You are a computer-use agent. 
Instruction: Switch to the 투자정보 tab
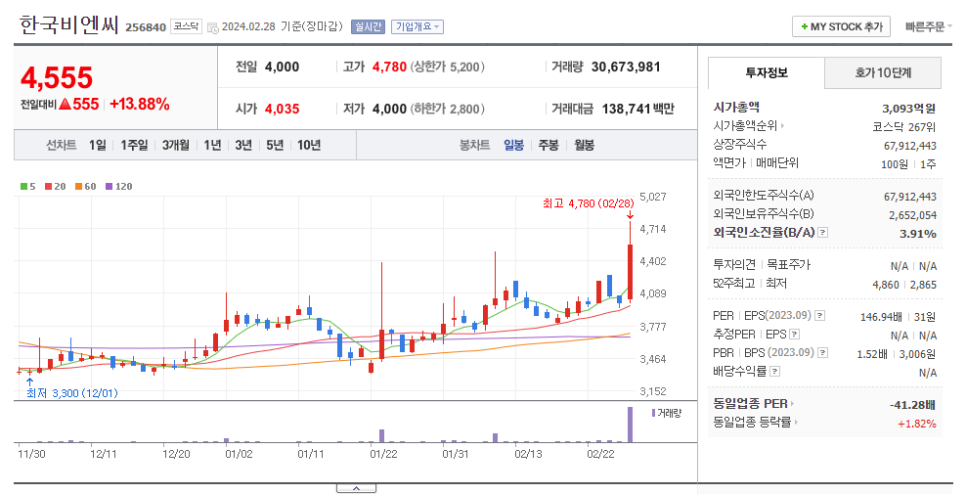tap(766, 73)
